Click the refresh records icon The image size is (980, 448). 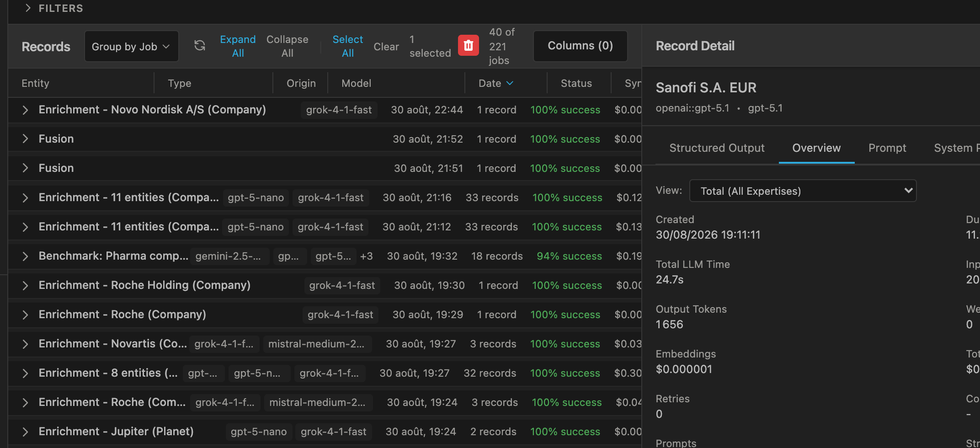200,46
